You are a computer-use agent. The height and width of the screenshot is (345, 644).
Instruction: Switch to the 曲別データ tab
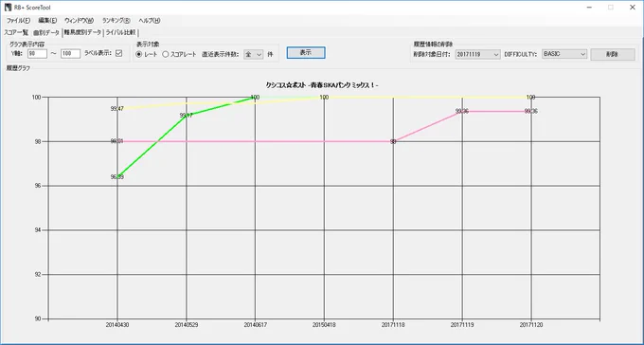(x=46, y=33)
